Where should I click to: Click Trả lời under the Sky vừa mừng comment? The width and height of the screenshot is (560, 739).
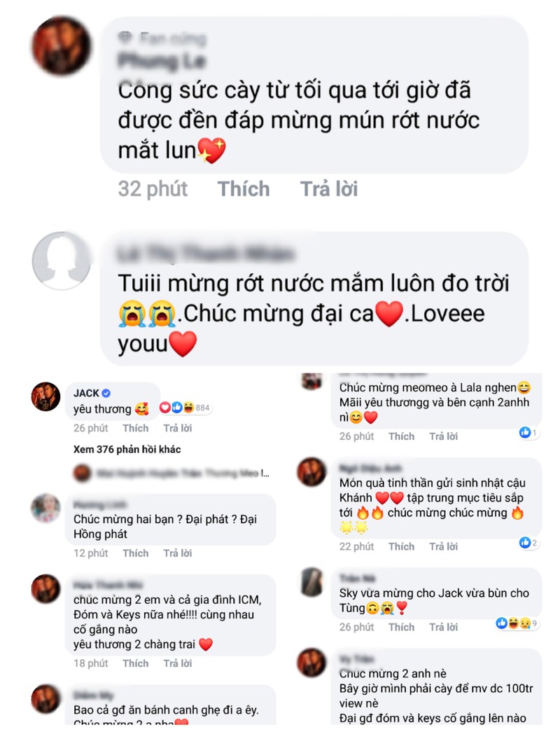[x=443, y=627]
